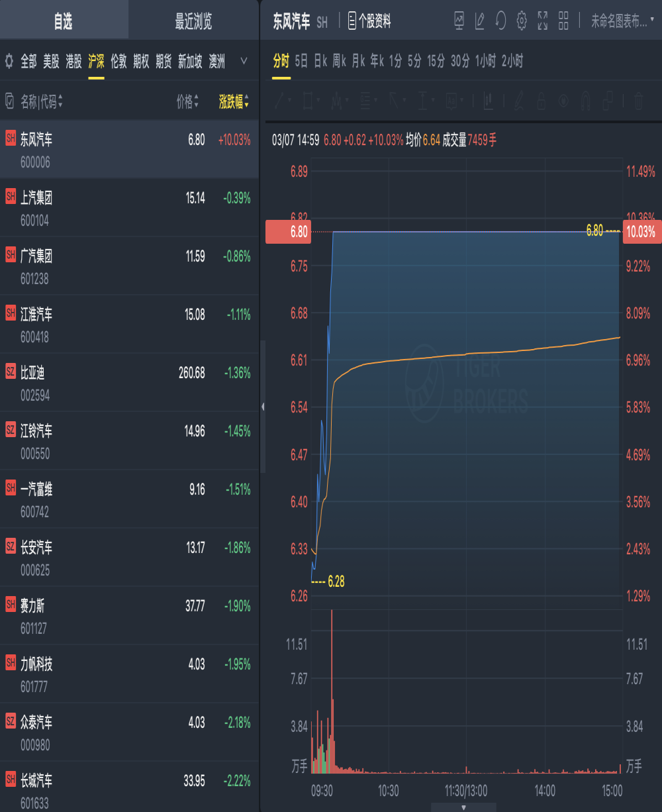This screenshot has width=662, height=812.
Task: Select the 期货 market filter
Action: point(164,62)
